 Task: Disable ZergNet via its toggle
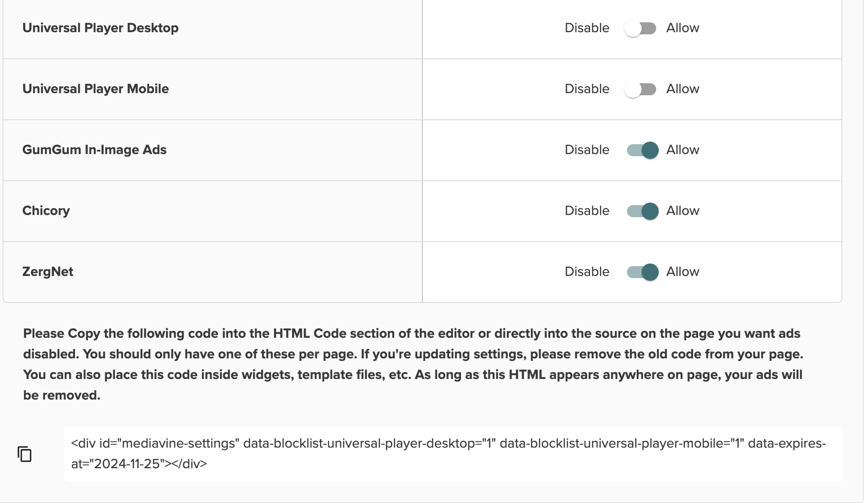pos(640,272)
